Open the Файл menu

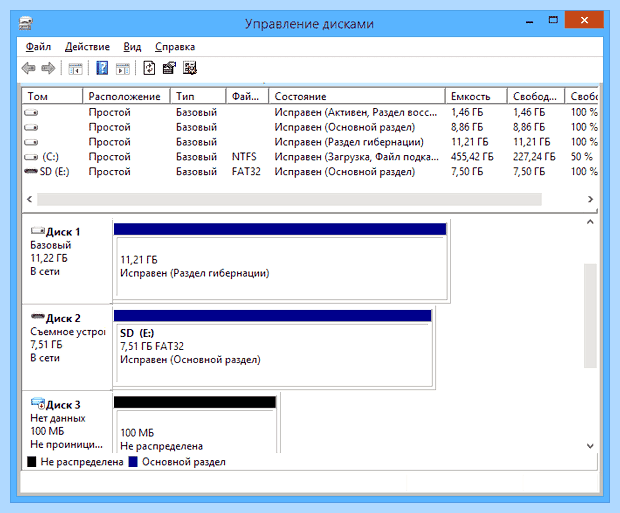coord(38,47)
